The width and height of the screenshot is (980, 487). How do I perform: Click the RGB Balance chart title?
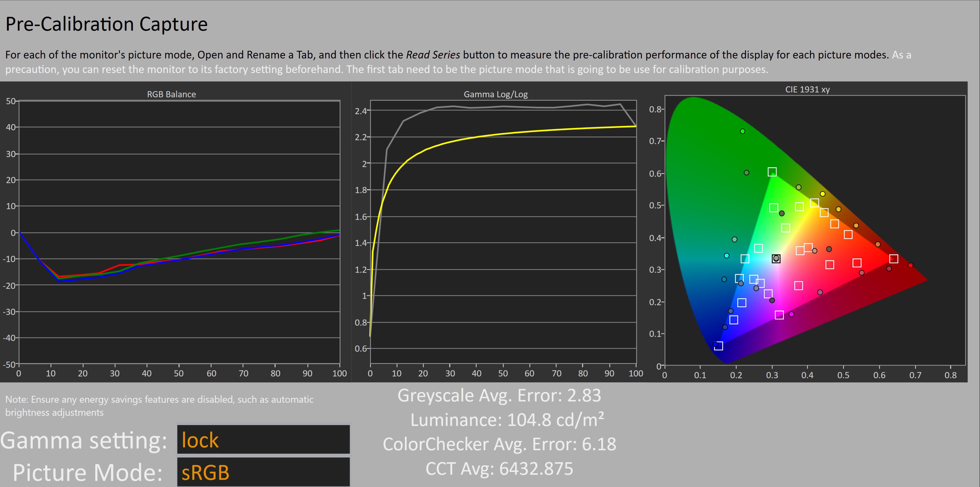click(x=171, y=94)
